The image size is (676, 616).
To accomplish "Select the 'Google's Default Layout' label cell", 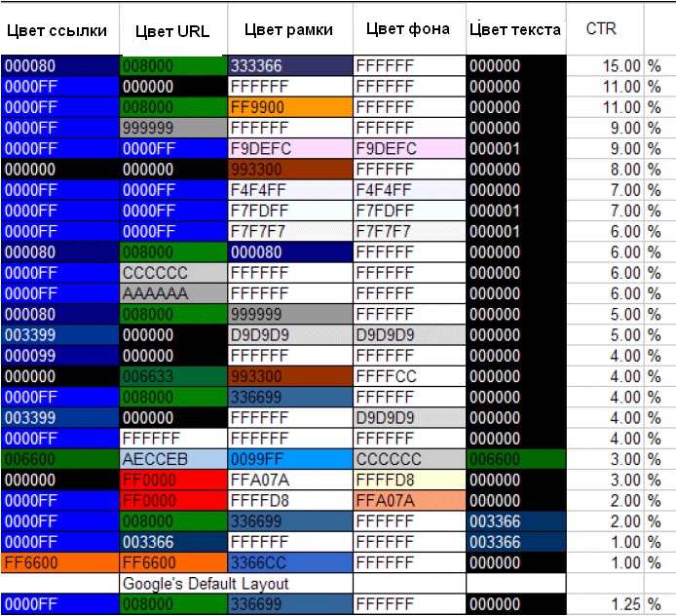I will [x=234, y=583].
